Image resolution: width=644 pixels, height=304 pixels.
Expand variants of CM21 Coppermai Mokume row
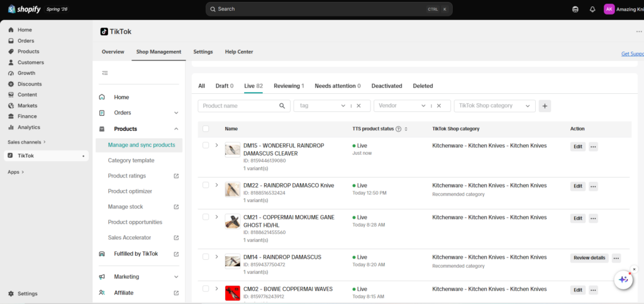coord(217,217)
